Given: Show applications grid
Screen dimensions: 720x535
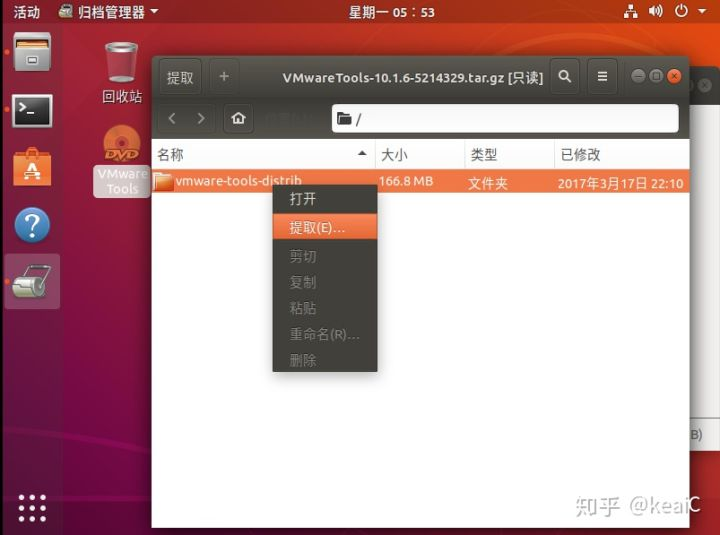Looking at the screenshot, I should click(32, 508).
